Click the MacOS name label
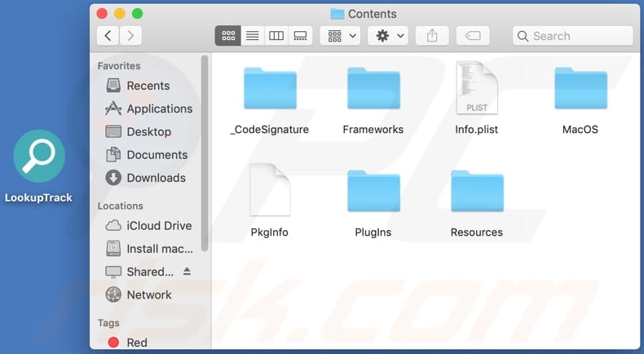Image resolution: width=644 pixels, height=354 pixels. coord(580,130)
